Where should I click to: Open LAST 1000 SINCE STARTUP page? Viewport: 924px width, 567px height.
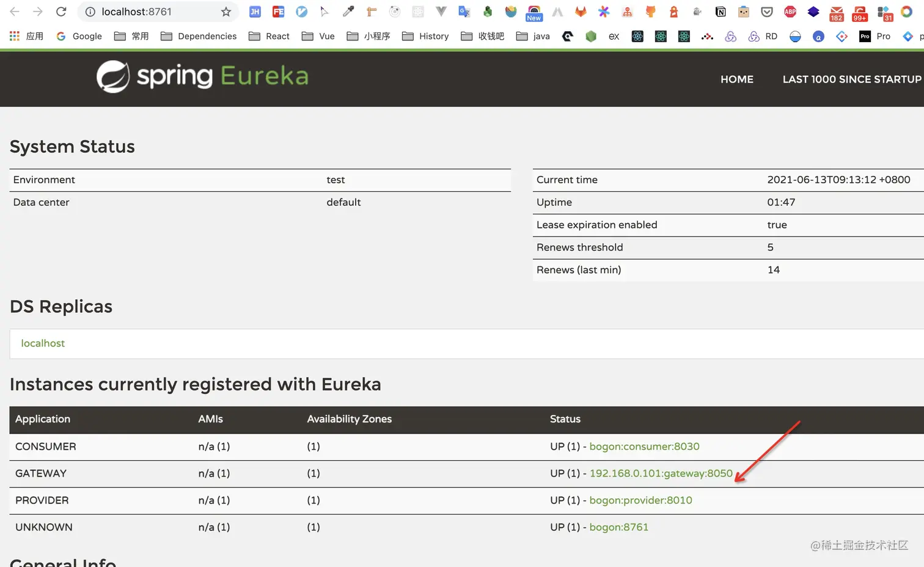click(x=852, y=79)
